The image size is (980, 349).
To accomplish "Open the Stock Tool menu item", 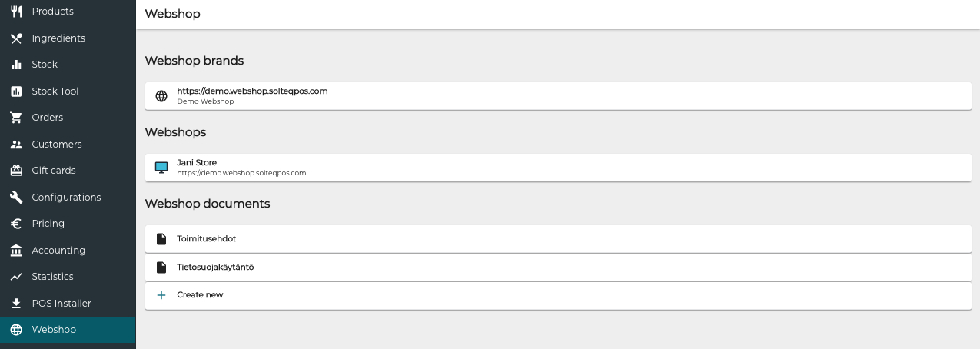I will (x=55, y=91).
